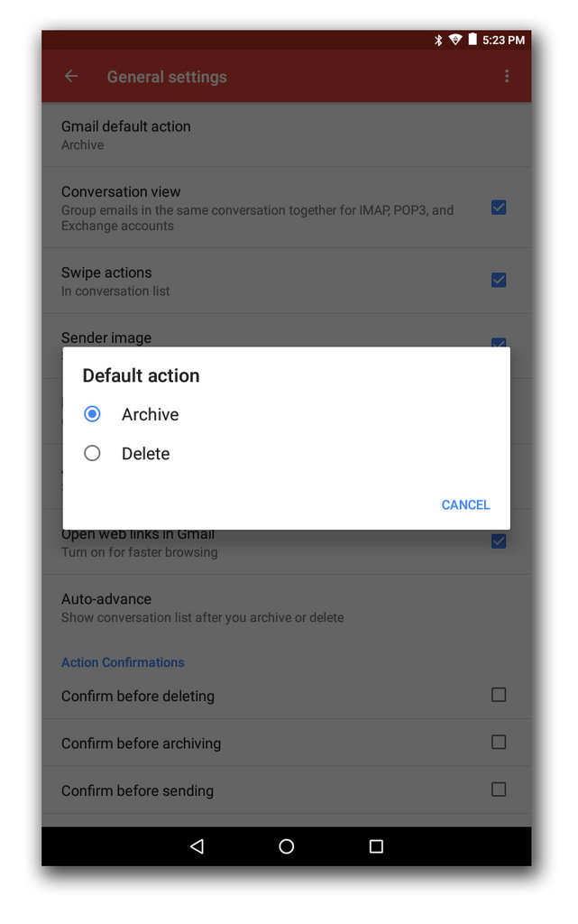Select the Archive radio button
The width and height of the screenshot is (578, 924).
(x=92, y=413)
